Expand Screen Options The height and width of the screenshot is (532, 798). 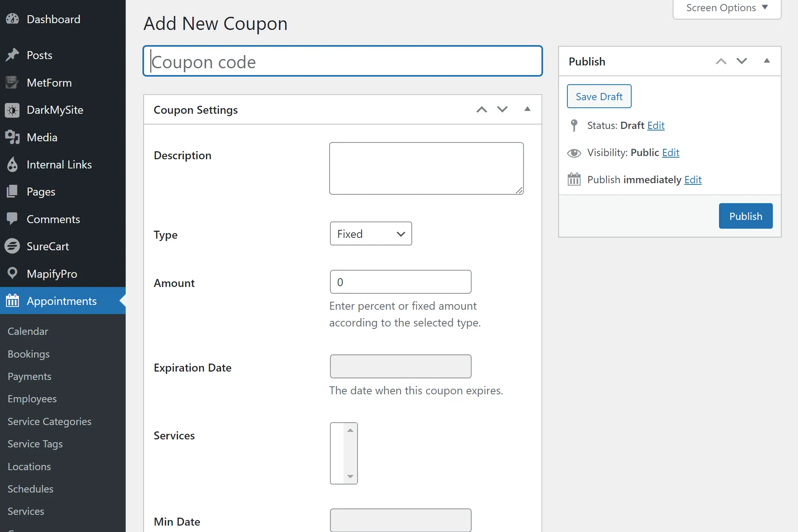pos(726,8)
